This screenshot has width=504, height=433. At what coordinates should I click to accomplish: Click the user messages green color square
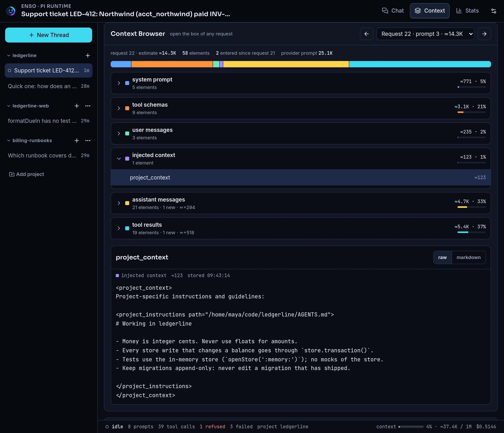[127, 133]
